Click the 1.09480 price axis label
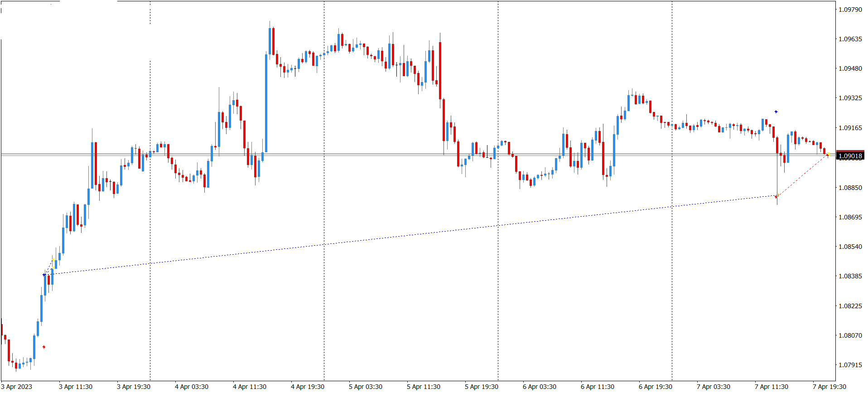Image resolution: width=868 pixels, height=393 pixels. 850,68
